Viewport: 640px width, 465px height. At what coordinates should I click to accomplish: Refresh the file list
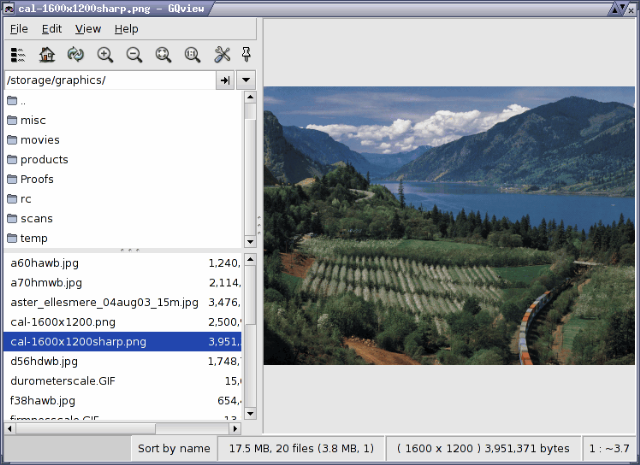coord(76,55)
